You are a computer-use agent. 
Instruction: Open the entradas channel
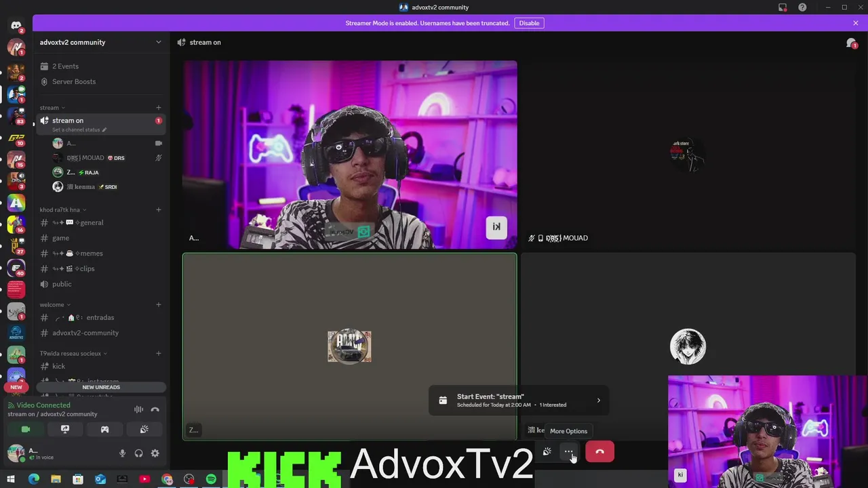coord(100,318)
